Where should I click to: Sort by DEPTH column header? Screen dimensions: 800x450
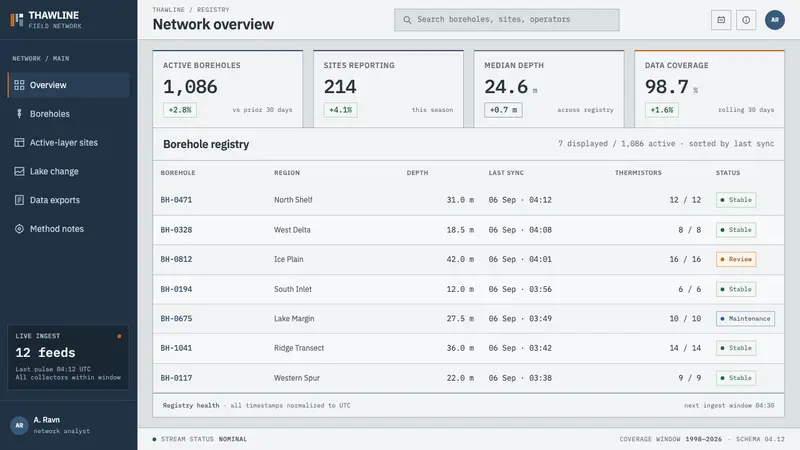(x=417, y=173)
